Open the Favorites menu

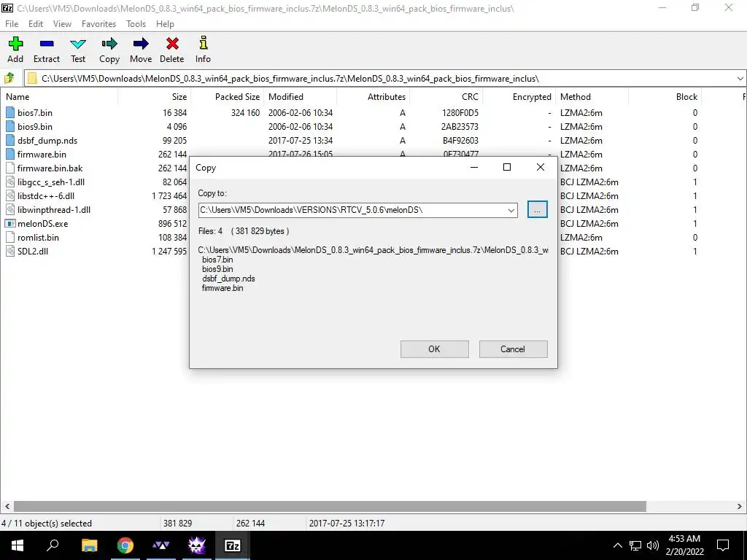(98, 24)
